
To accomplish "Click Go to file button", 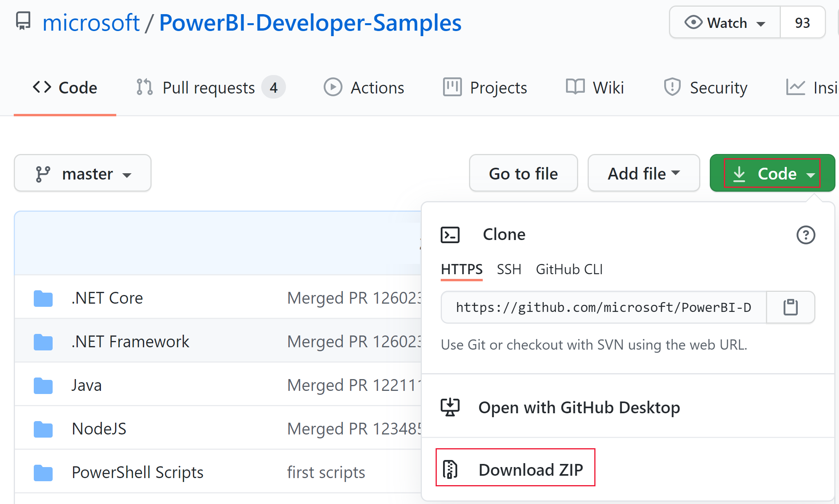I will coord(522,174).
